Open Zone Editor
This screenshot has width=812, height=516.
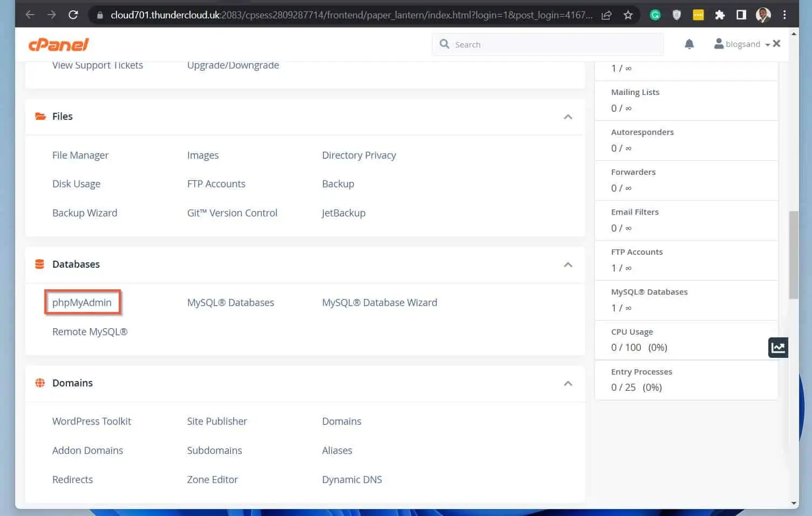tap(212, 479)
